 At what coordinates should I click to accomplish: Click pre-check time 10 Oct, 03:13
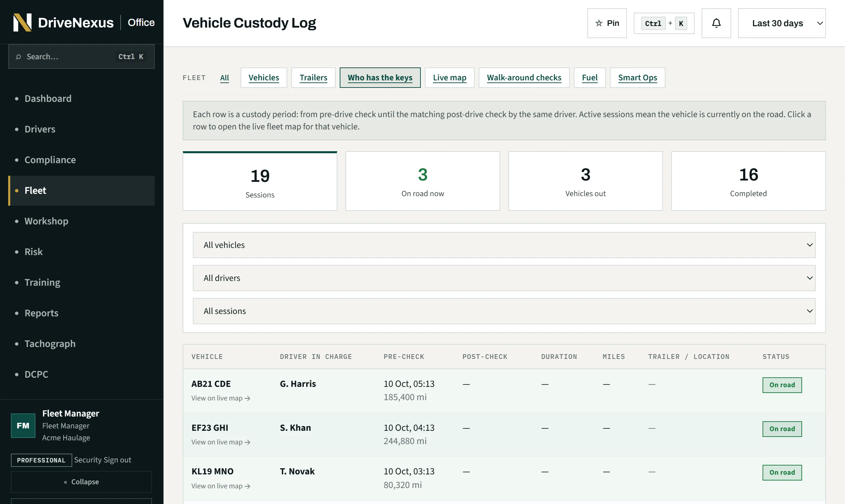409,471
